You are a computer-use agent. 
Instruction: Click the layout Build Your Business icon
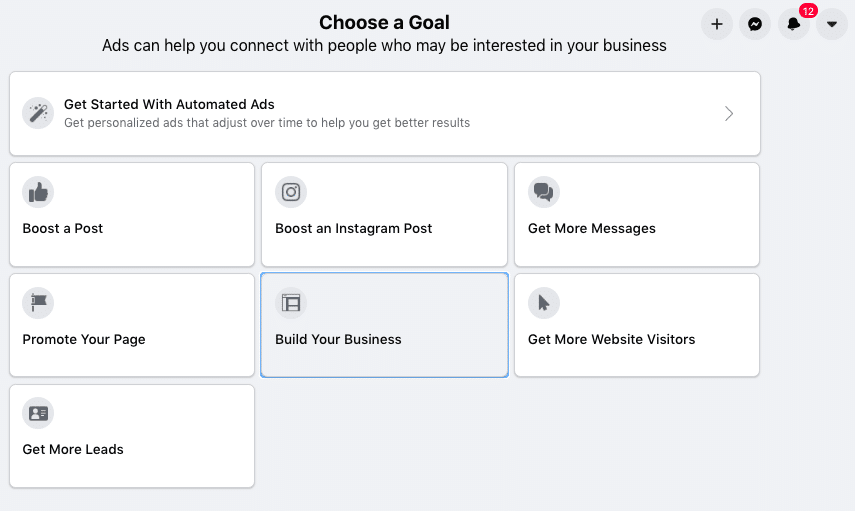(291, 303)
